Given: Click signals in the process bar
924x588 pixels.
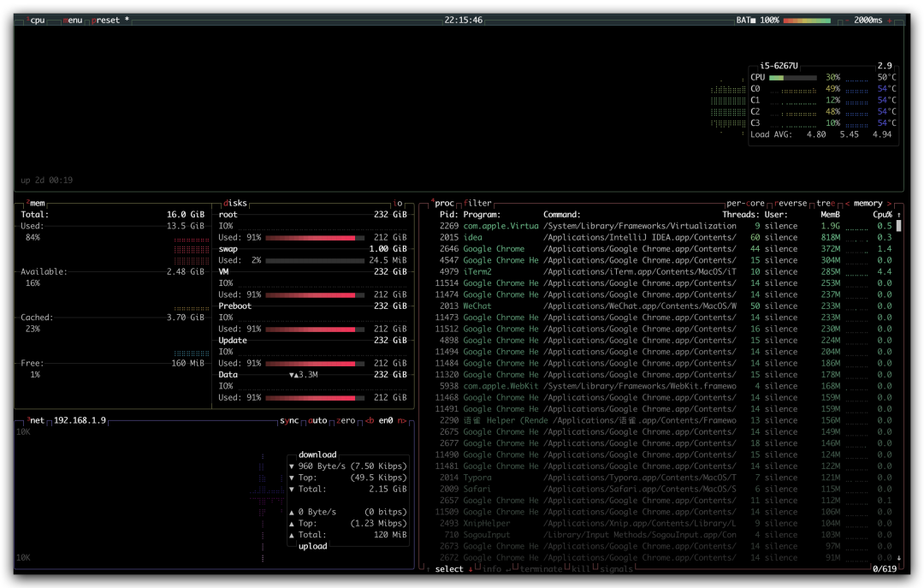Looking at the screenshot, I should pos(616,569).
